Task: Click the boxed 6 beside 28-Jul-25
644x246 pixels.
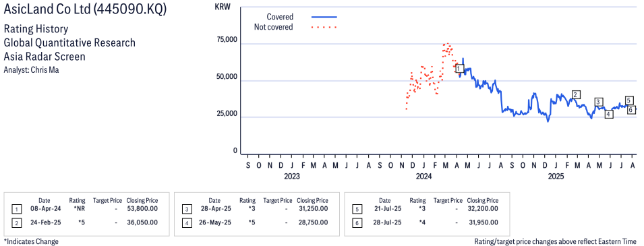Action: 357,222
